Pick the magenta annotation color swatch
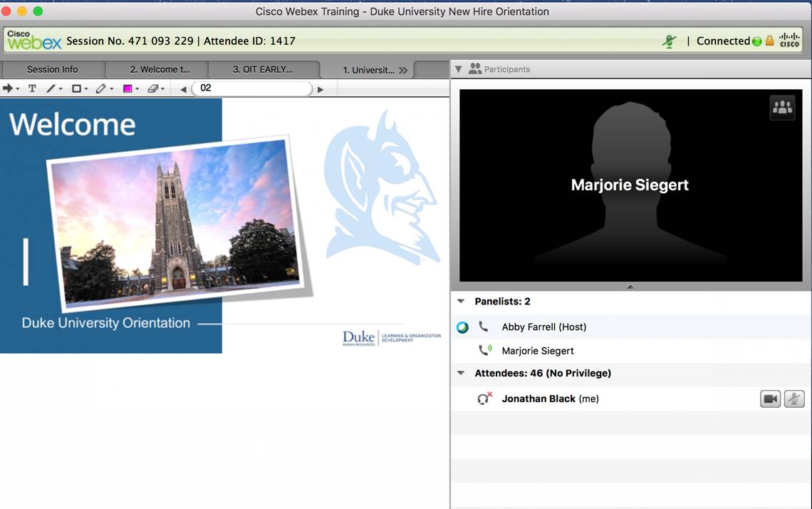The height and width of the screenshot is (509, 812). [x=127, y=88]
